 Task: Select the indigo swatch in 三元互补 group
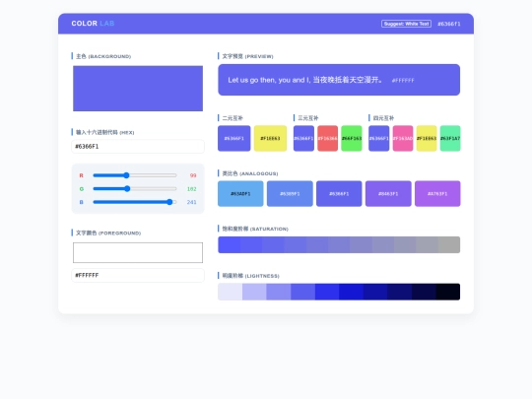coord(303,139)
